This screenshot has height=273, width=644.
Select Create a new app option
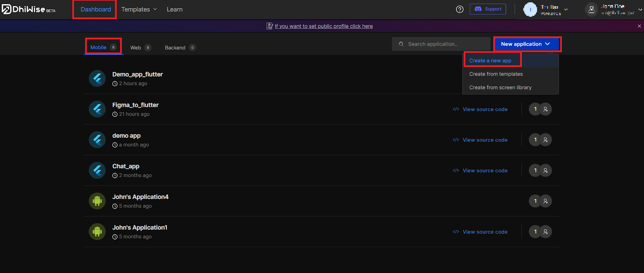coord(490,60)
